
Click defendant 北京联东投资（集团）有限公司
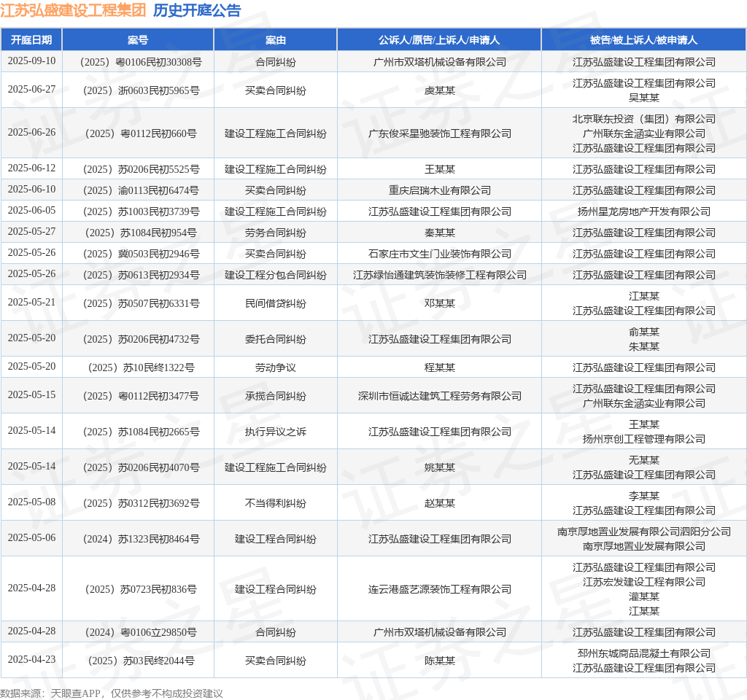(x=644, y=119)
